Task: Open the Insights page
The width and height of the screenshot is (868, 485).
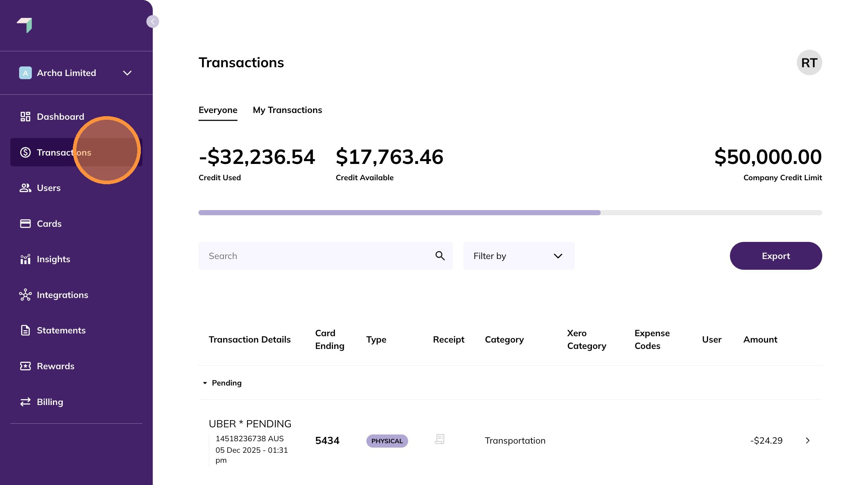Action: coord(53,259)
